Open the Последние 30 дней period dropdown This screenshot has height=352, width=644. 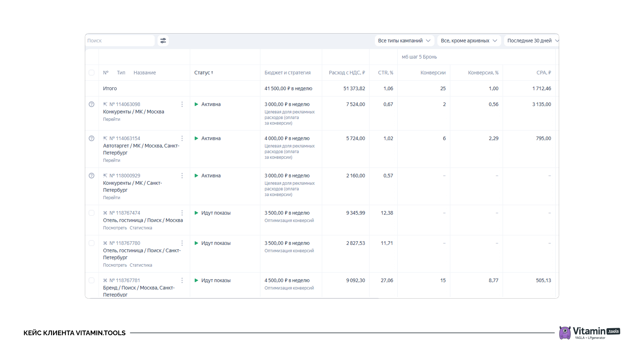point(532,41)
